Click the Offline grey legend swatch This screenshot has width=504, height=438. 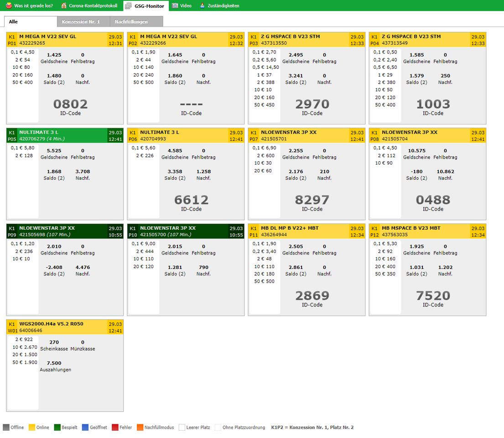[x=6, y=427]
